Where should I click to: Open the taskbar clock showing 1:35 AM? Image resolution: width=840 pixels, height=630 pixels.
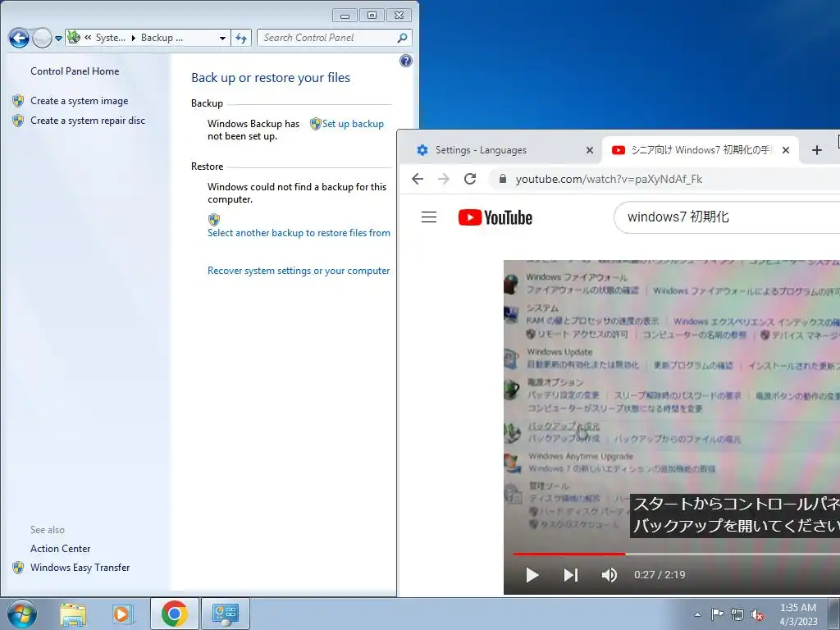798,614
